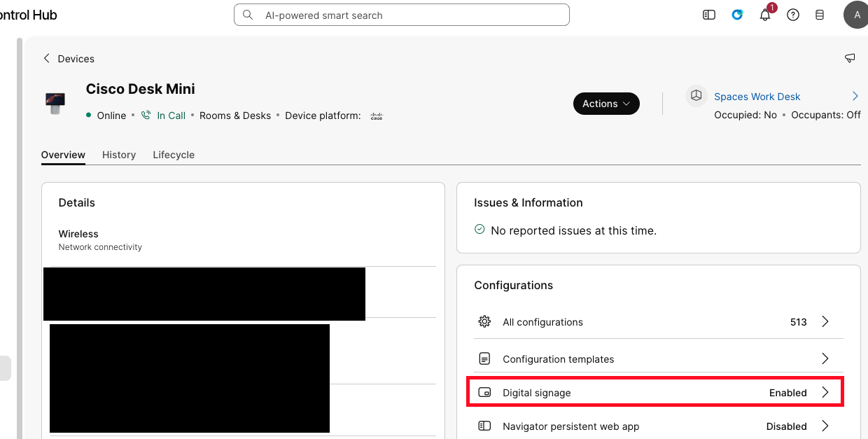The height and width of the screenshot is (439, 868).
Task: Open the Webex AI assistant icon
Action: pos(737,15)
